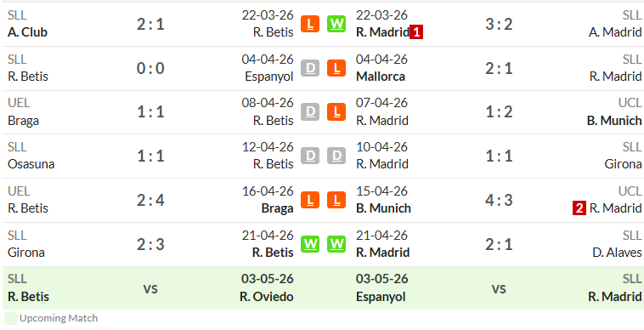Open upcoming R. Betis vs R. Oviedo match
This screenshot has width=644, height=330.
(x=150, y=288)
